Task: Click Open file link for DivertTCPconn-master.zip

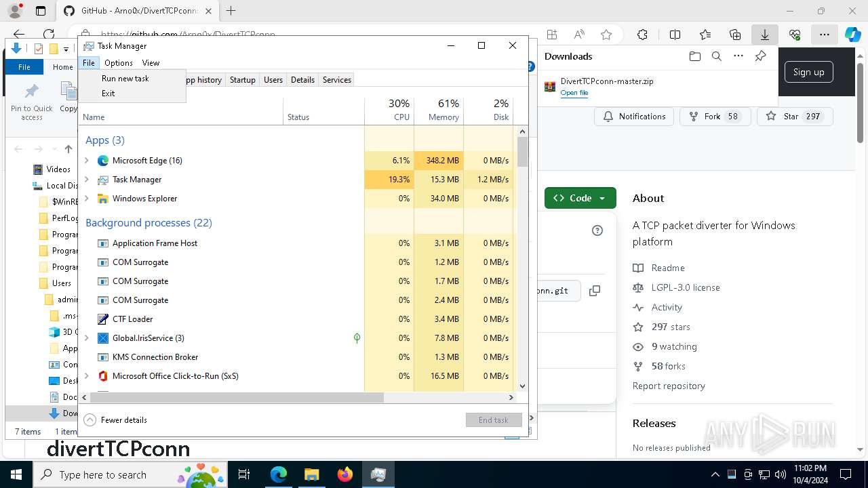Action: click(x=574, y=93)
